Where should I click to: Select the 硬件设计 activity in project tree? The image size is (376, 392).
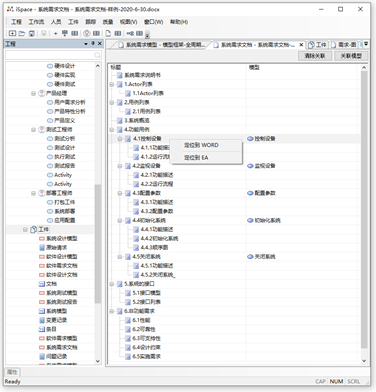pos(61,66)
